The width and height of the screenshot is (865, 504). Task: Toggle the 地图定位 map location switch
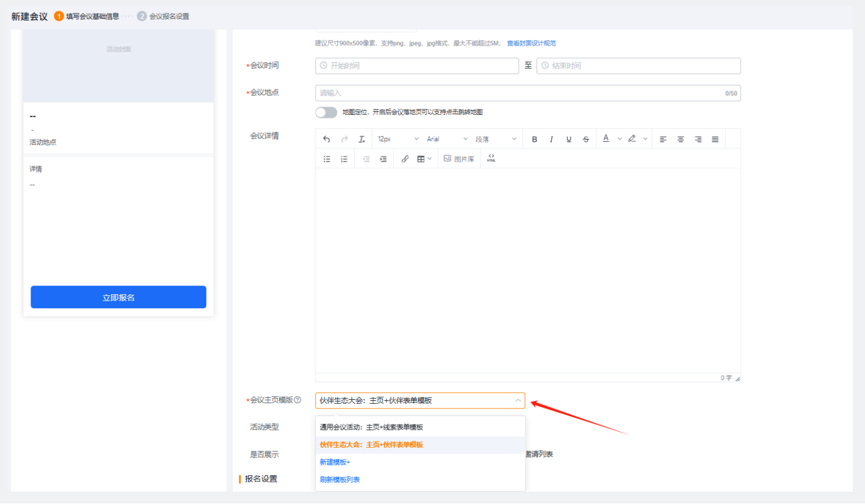pyautogui.click(x=326, y=112)
